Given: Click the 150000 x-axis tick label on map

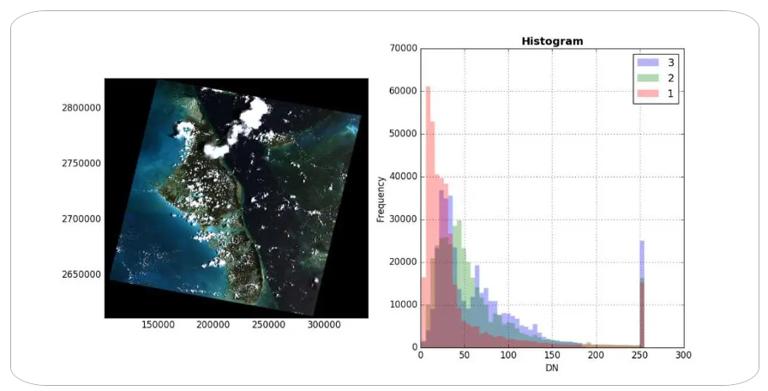Looking at the screenshot, I should tap(158, 325).
